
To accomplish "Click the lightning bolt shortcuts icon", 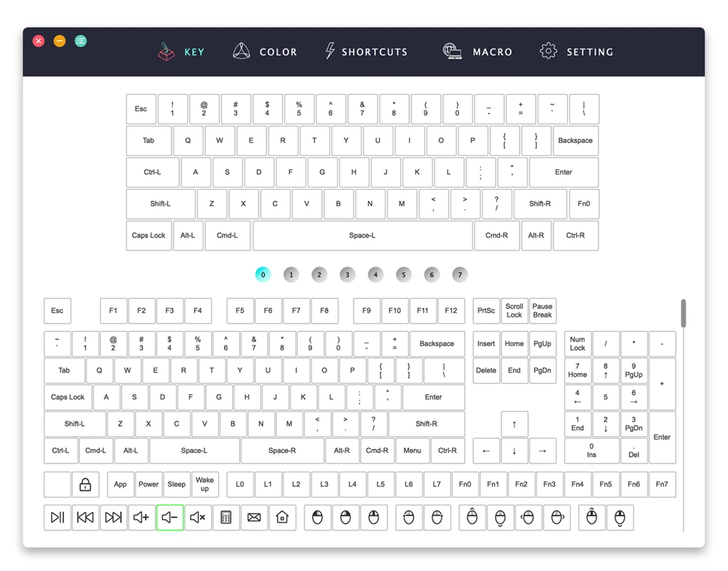I will (x=329, y=50).
